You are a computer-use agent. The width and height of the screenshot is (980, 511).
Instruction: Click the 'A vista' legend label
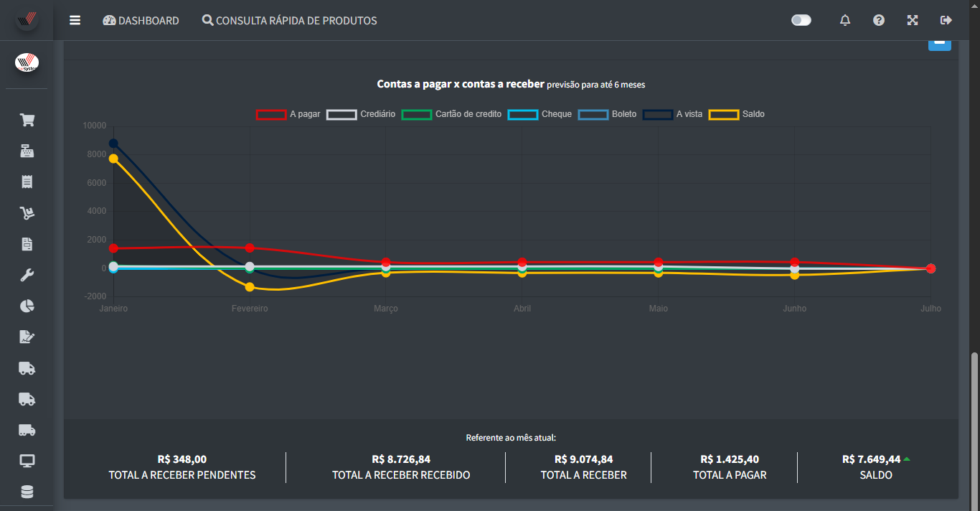[x=689, y=114]
